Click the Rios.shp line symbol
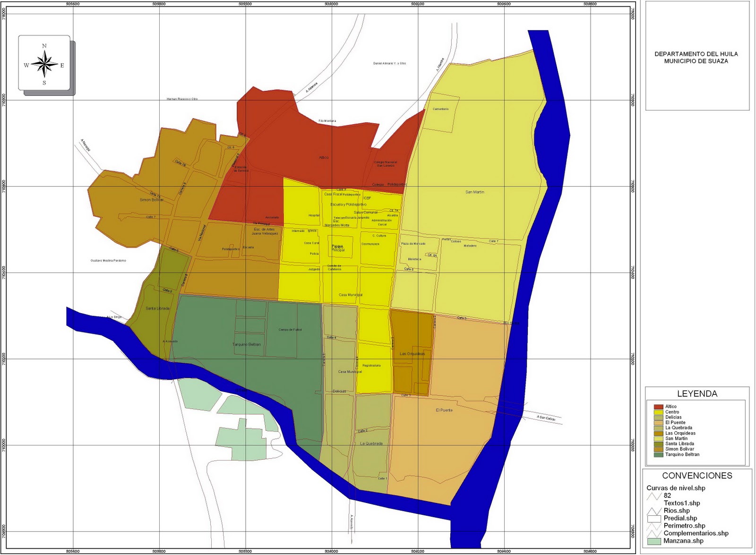 click(655, 511)
